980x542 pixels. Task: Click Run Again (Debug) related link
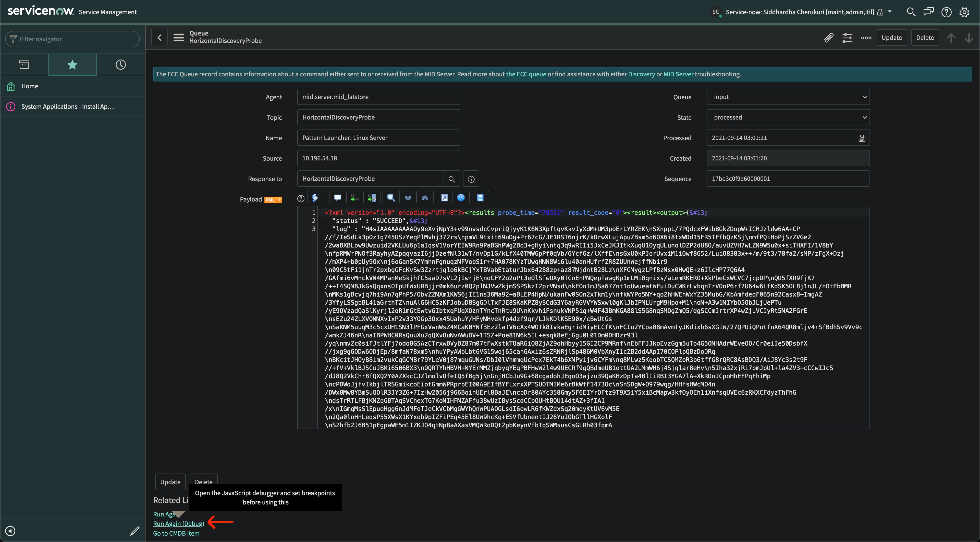pos(178,524)
